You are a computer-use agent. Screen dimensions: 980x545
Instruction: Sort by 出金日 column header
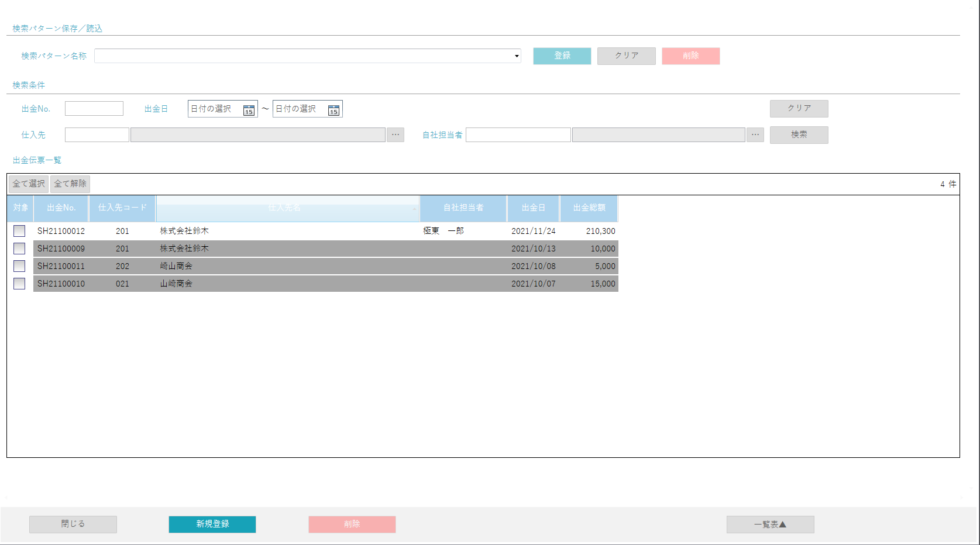[x=533, y=208]
